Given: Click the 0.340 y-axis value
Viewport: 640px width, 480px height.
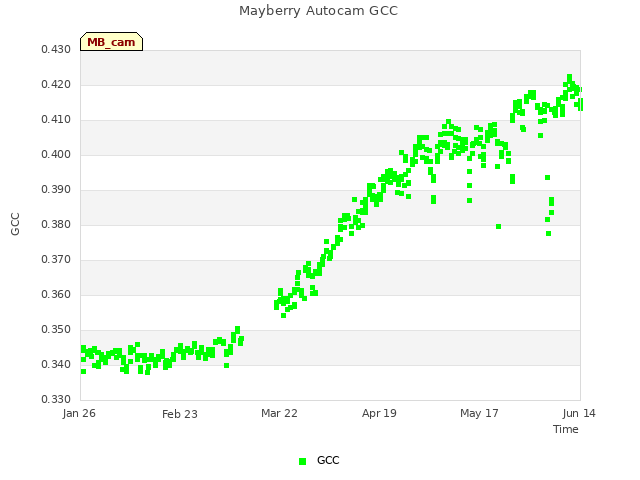Looking at the screenshot, I should pyautogui.click(x=56, y=364).
